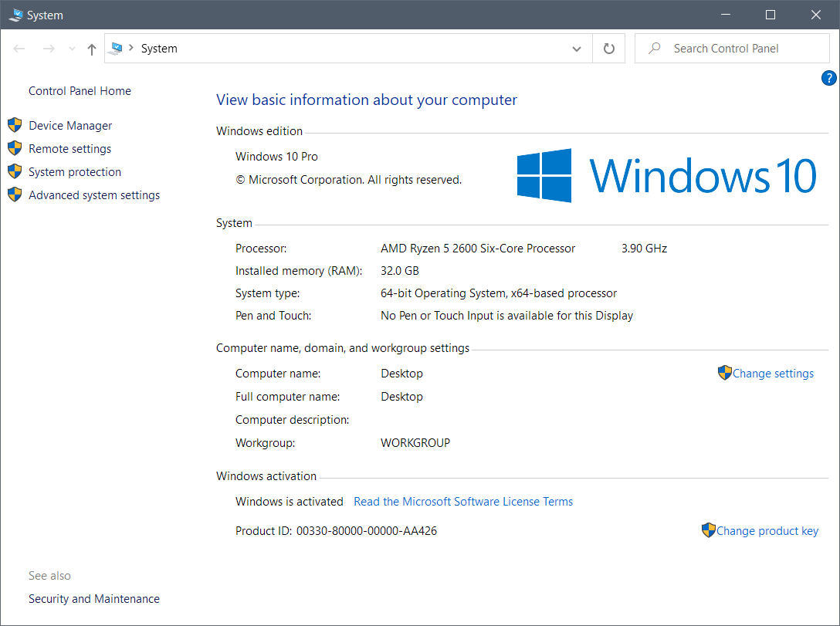Select the 32.0 GB memory value

pyautogui.click(x=400, y=271)
